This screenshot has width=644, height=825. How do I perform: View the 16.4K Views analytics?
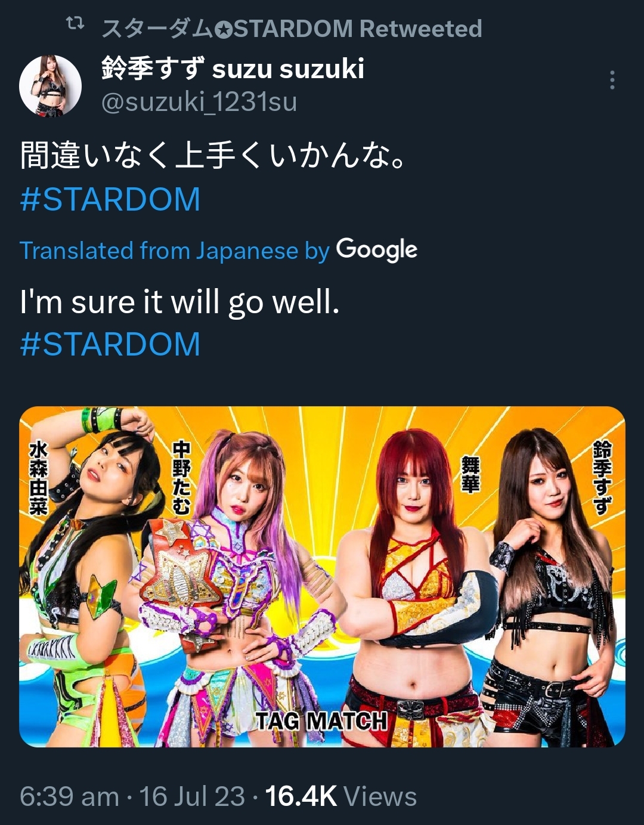340,796
